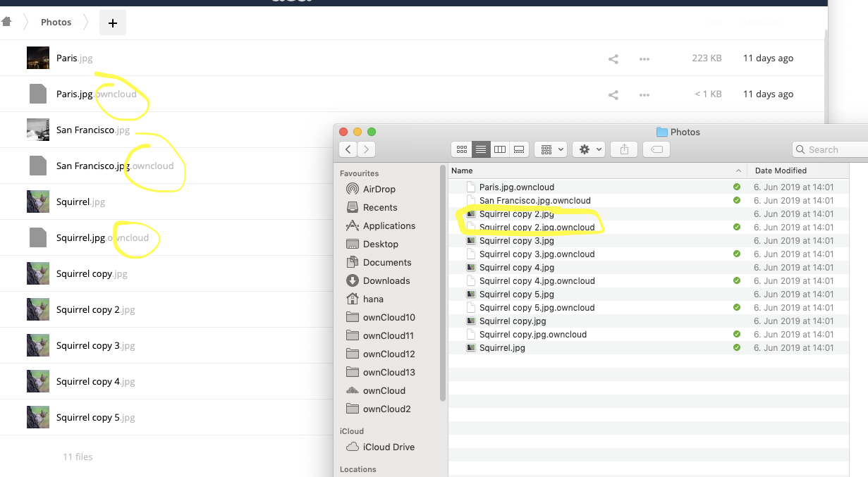Image resolution: width=868 pixels, height=477 pixels.
Task: Open Squirrel copy.jpg in ownCloud web list
Action: point(92,273)
